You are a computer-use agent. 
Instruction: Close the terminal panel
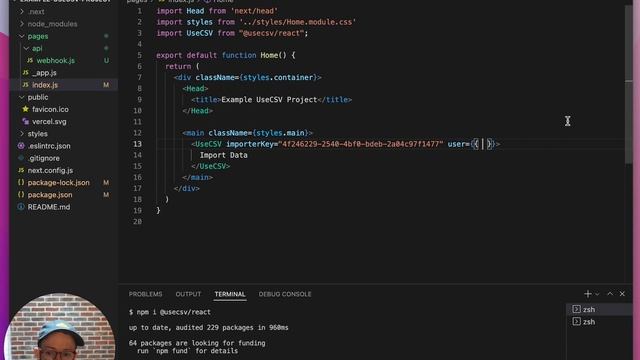(x=622, y=294)
